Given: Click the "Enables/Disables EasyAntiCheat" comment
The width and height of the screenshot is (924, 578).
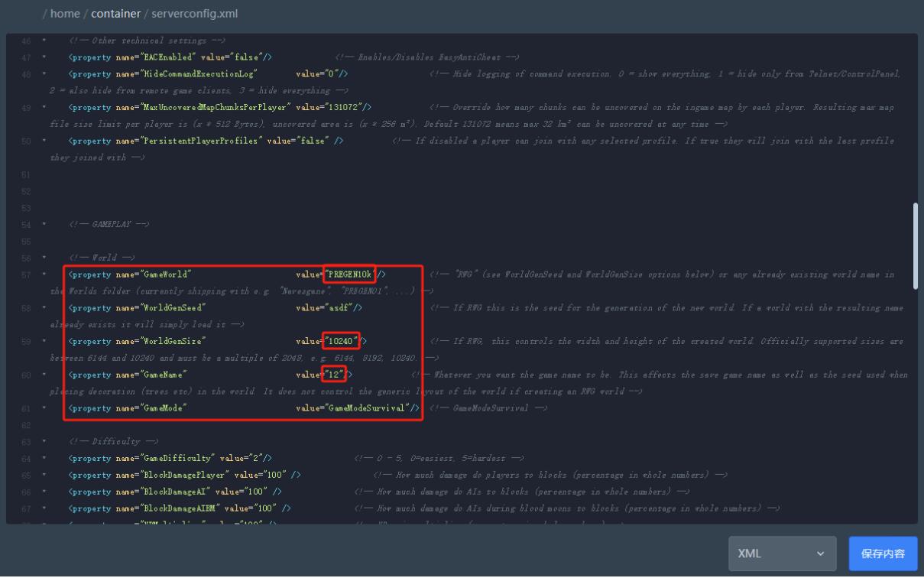Looking at the screenshot, I should (426, 57).
